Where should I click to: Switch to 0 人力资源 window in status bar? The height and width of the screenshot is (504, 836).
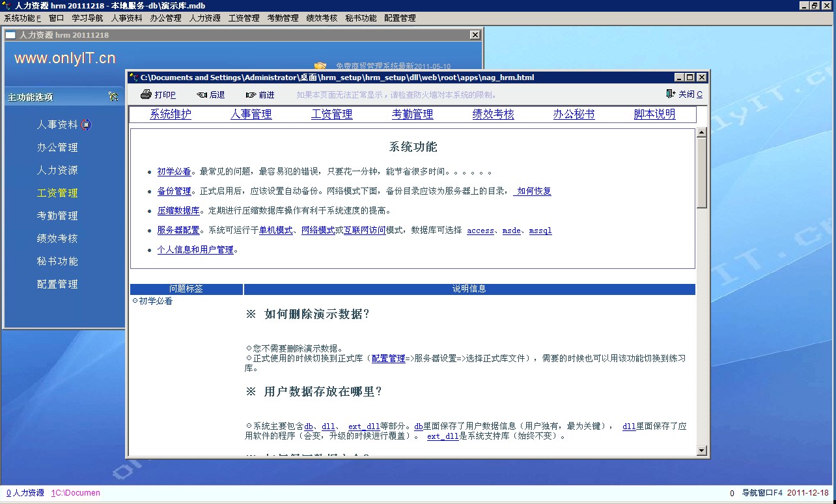25,493
